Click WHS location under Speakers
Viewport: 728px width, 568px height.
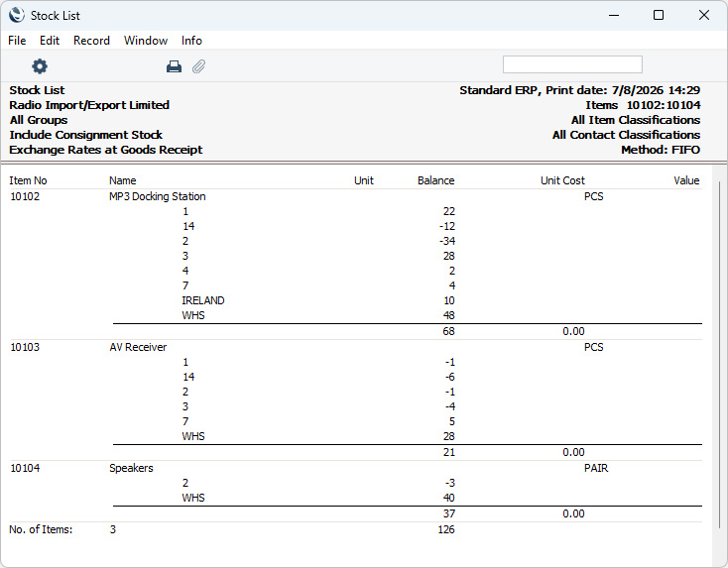tap(193, 498)
